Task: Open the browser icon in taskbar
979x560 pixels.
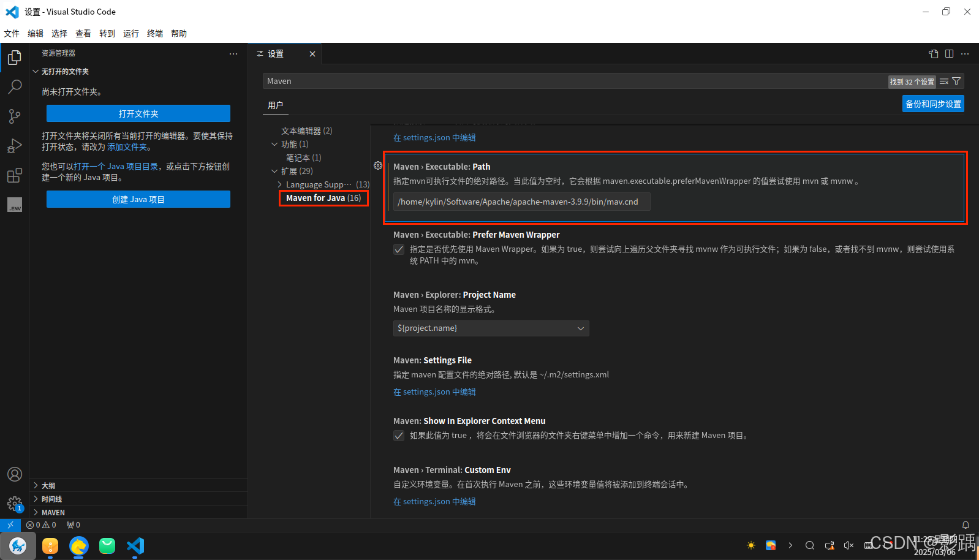Action: [x=79, y=546]
